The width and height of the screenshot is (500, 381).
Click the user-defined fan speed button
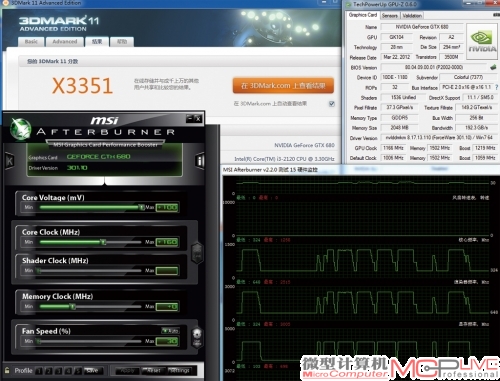pyautogui.click(x=197, y=337)
